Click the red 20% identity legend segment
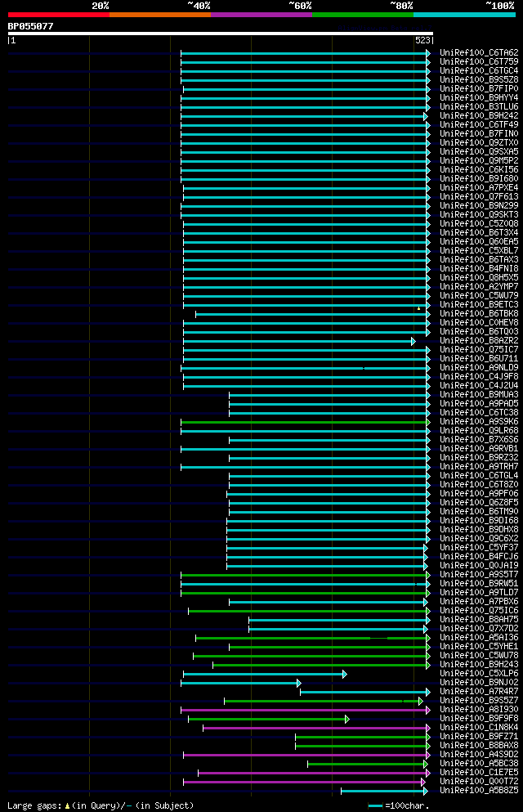The width and height of the screenshot is (523, 812). pyautogui.click(x=59, y=15)
